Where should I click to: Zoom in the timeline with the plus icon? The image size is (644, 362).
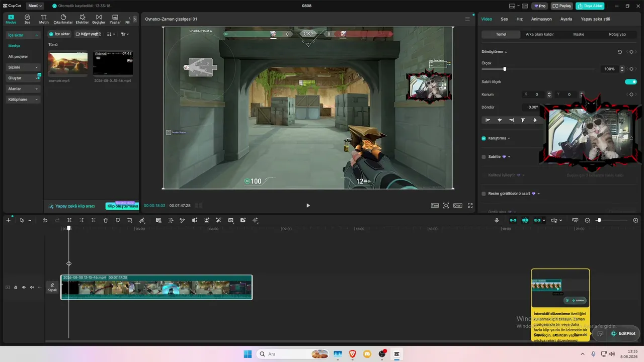[635, 220]
